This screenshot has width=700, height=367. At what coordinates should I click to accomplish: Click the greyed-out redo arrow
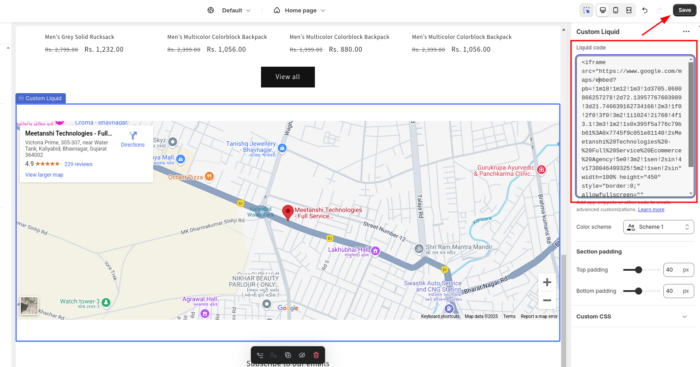659,10
